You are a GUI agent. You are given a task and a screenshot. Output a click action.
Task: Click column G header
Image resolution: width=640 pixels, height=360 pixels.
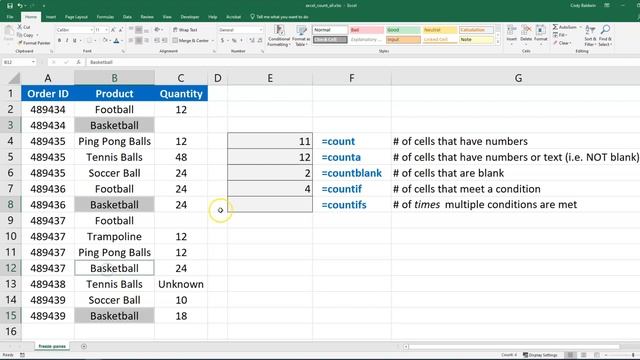pos(518,78)
